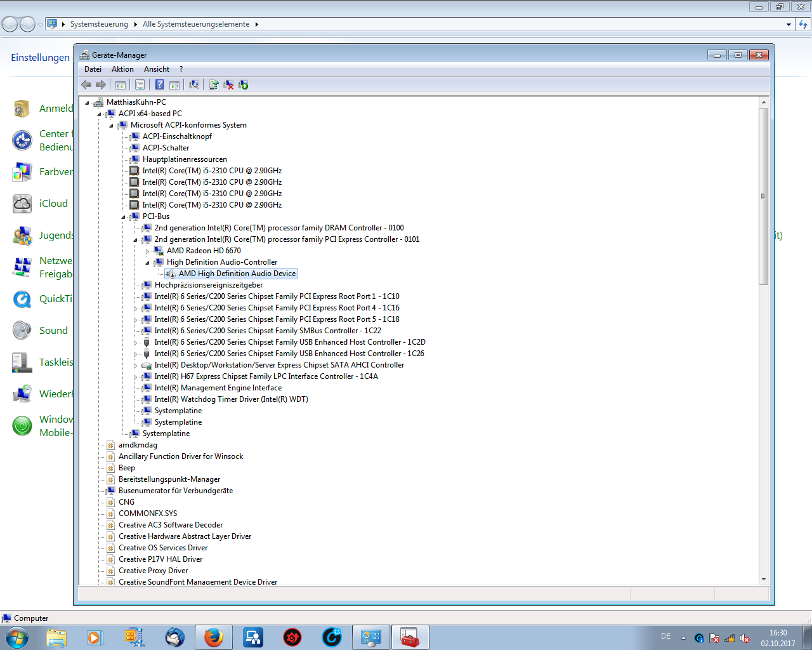The image size is (812, 650).
Task: Toggle the console tree pane toolbar icon
Action: tap(120, 84)
